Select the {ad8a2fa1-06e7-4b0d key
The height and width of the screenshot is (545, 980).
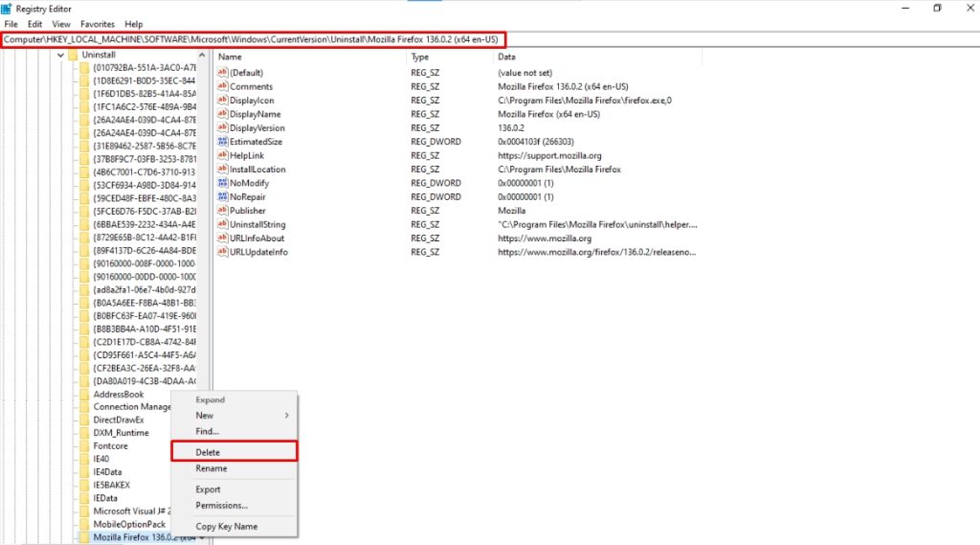144,289
